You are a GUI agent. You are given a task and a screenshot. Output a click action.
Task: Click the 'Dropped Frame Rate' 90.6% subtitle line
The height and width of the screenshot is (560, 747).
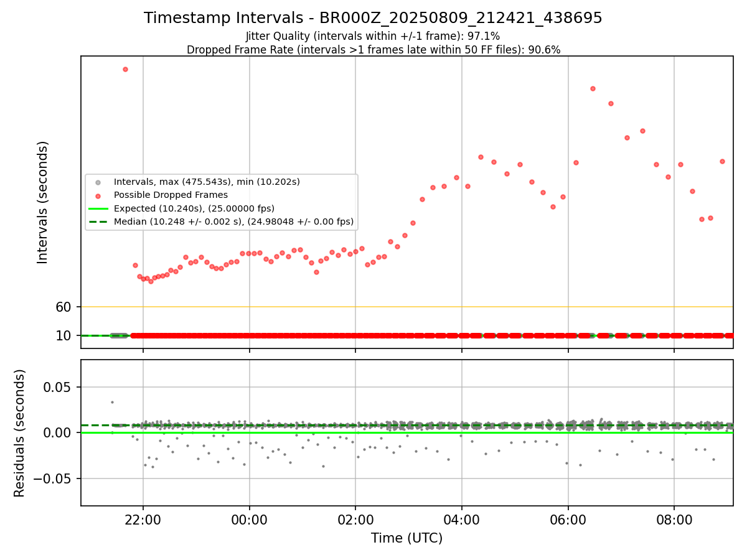point(374,50)
